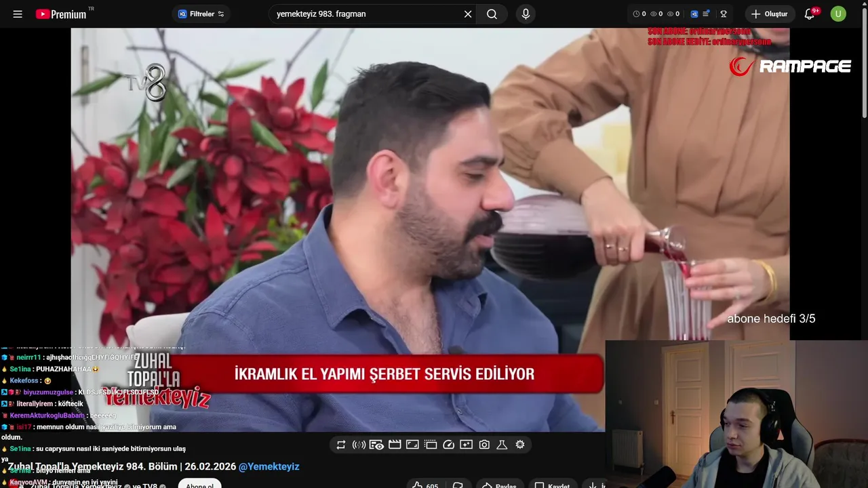Screen dimensions: 868x488
Task: Click the magnifier search button
Action: (x=492, y=14)
